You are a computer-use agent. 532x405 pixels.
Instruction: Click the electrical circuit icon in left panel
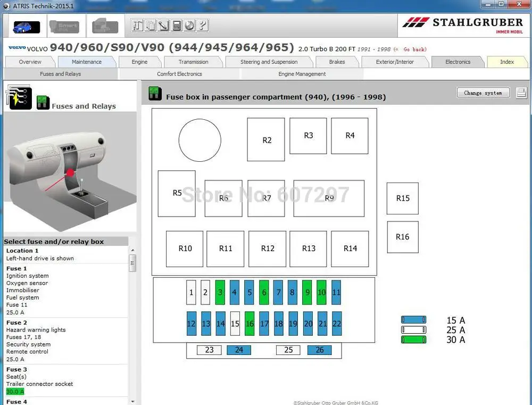coord(19,97)
